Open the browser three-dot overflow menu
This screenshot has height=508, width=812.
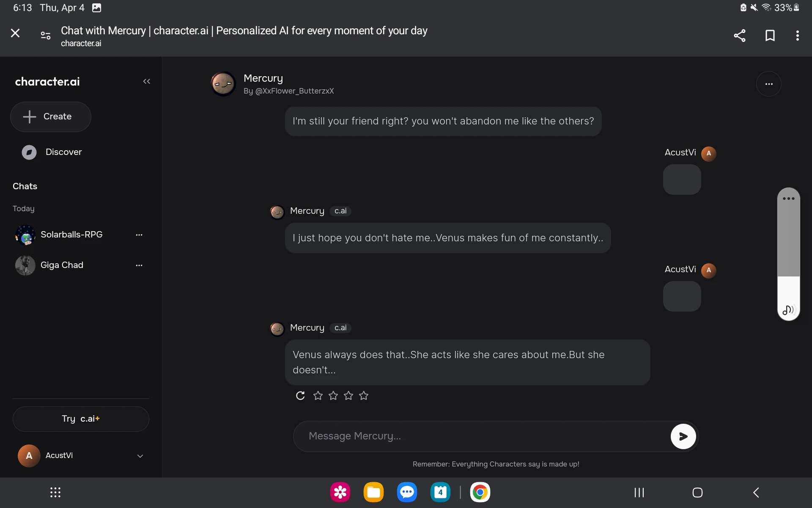[797, 36]
